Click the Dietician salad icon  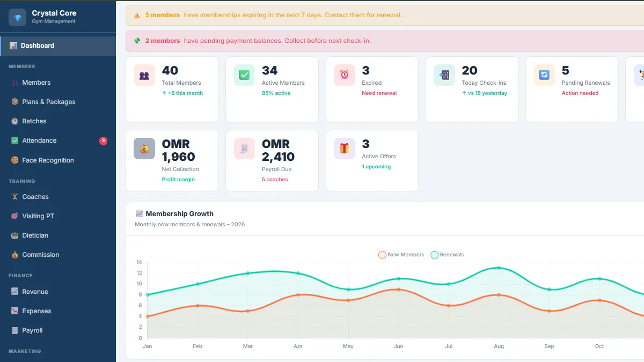coord(15,235)
